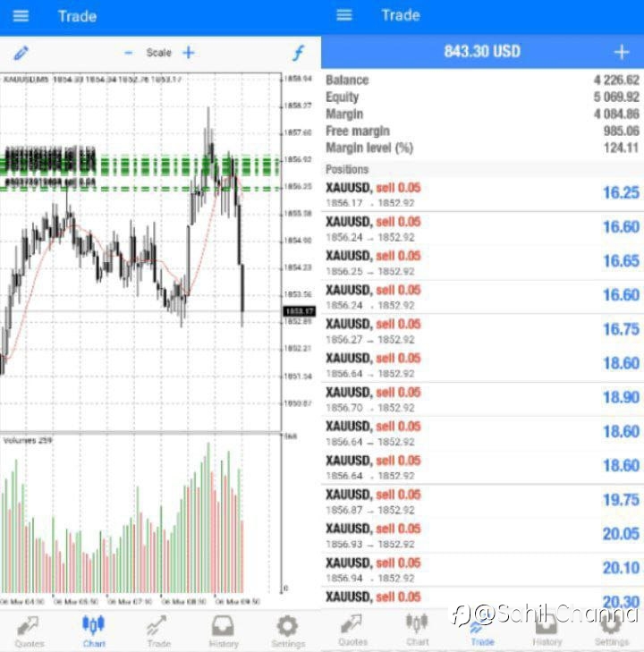Tap the Positions section header
The image size is (644, 652).
[x=483, y=169]
